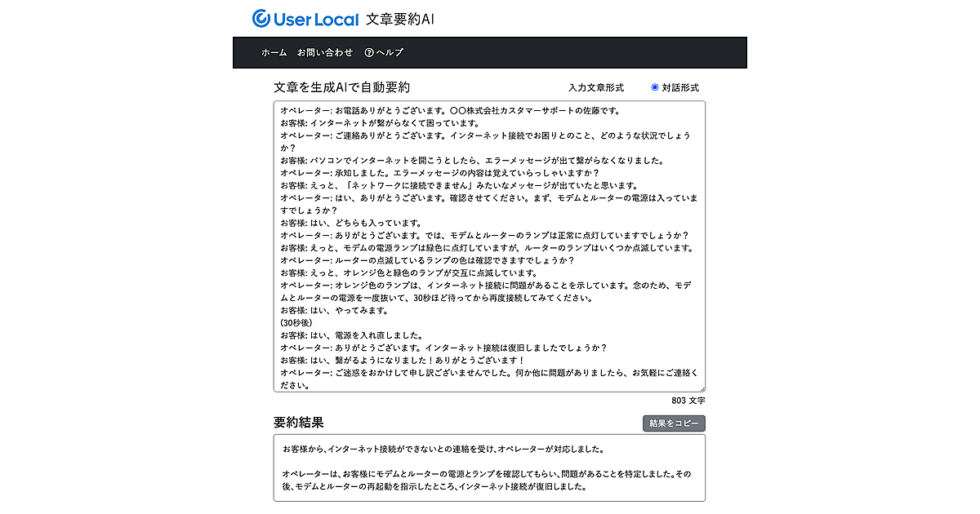
Task: Open the ホーム menu item
Action: (274, 52)
